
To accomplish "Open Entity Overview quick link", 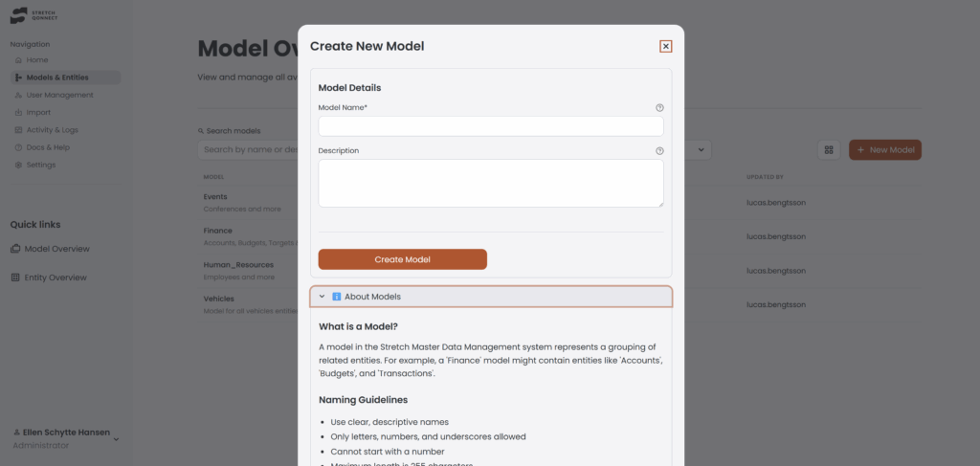I will click(x=56, y=277).
